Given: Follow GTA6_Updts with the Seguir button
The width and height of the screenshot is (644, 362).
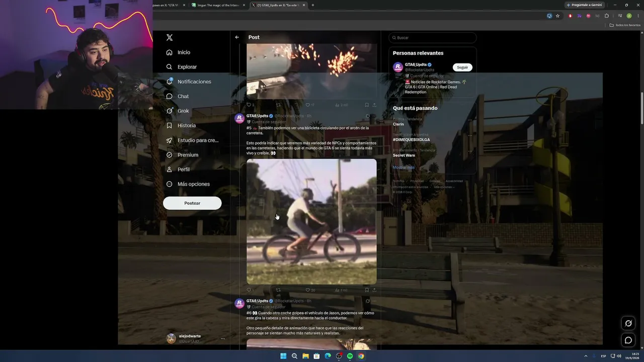Looking at the screenshot, I should pos(462,67).
